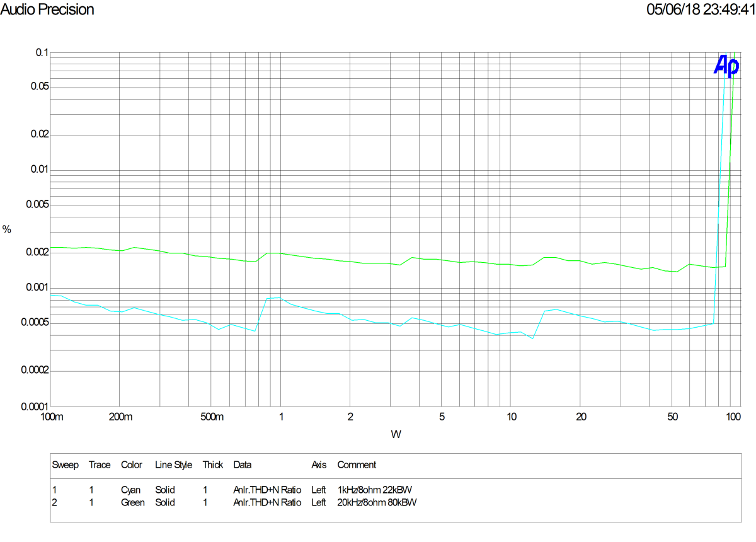Viewport: 756px width, 542px height.
Task: Click the Thick column header
Action: tap(213, 465)
